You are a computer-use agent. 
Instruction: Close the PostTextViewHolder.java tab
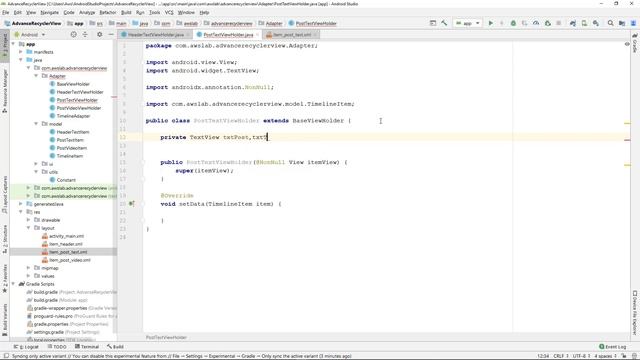[257, 35]
